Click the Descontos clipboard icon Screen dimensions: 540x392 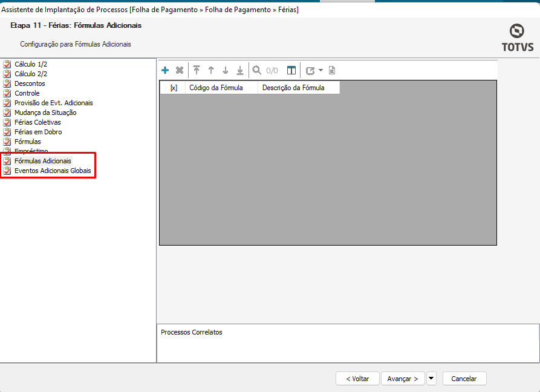(7, 83)
